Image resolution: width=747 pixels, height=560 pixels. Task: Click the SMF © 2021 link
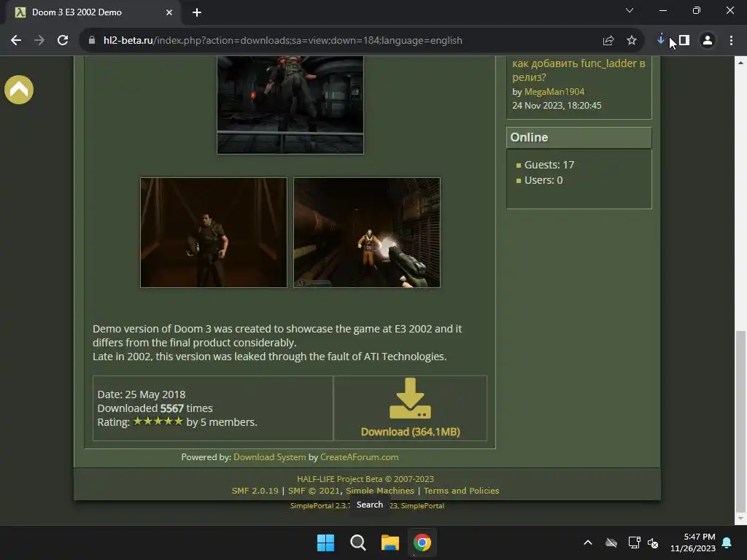tap(314, 491)
